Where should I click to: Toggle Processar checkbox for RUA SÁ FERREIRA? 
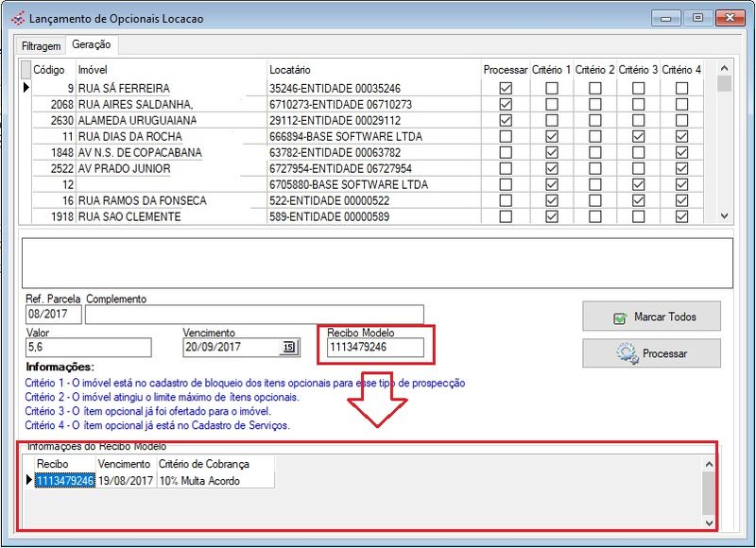506,88
